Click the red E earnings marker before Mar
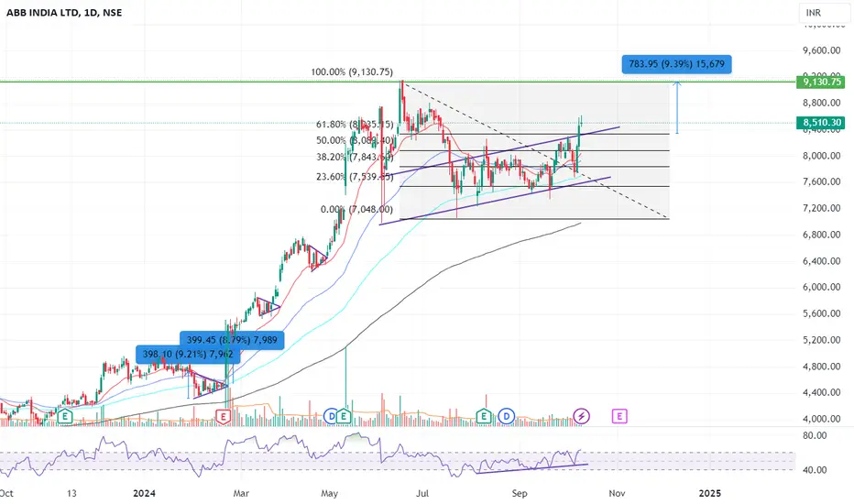Viewport: 854px width, 504px height. (x=223, y=417)
